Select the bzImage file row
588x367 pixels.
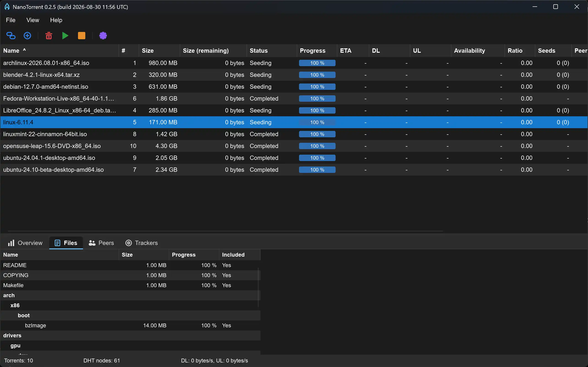(x=130, y=325)
